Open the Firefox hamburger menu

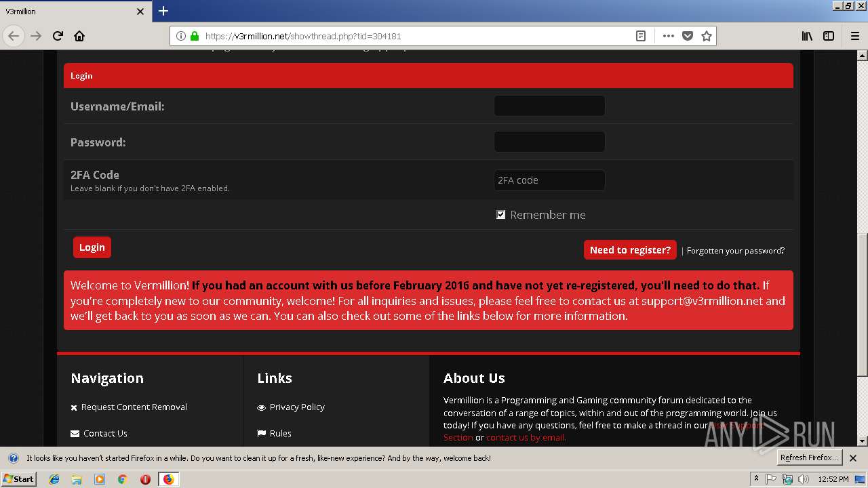854,36
